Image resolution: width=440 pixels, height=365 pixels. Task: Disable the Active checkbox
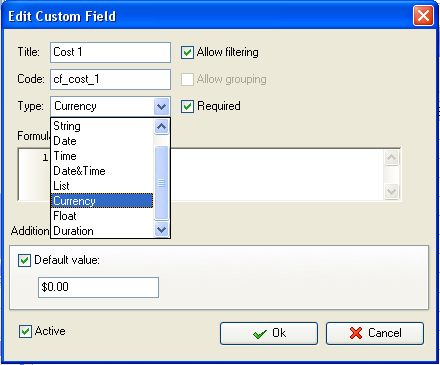point(25,331)
